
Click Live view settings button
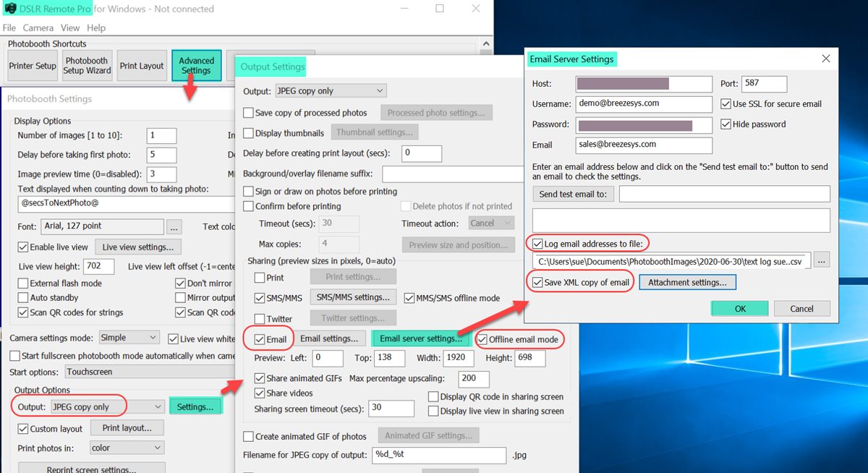pos(137,247)
